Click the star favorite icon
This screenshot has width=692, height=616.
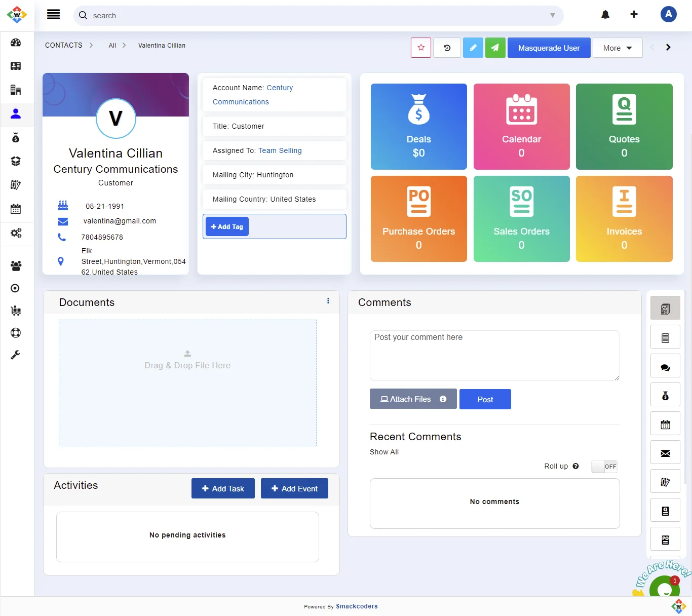point(421,48)
